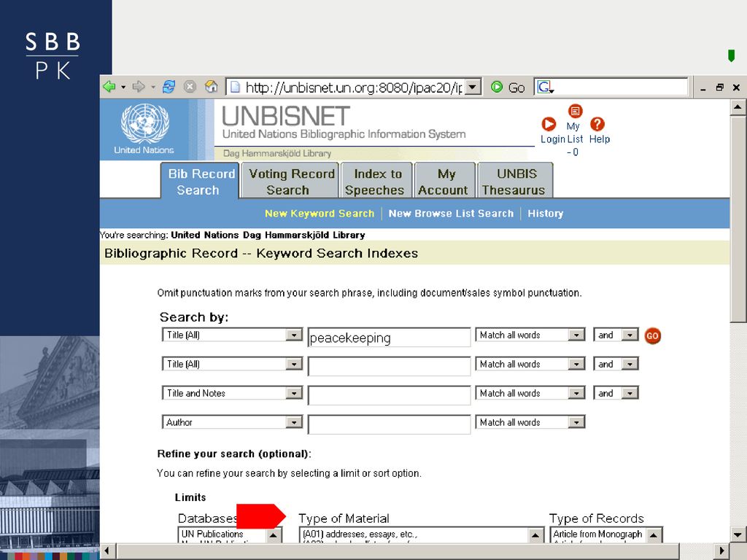
Task: Select UN Publications in Databases list
Action: 212,534
